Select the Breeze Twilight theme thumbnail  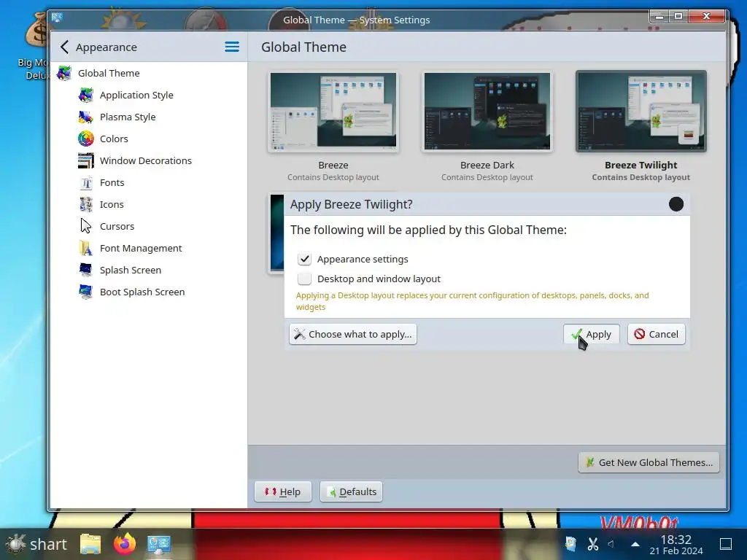[x=640, y=112]
